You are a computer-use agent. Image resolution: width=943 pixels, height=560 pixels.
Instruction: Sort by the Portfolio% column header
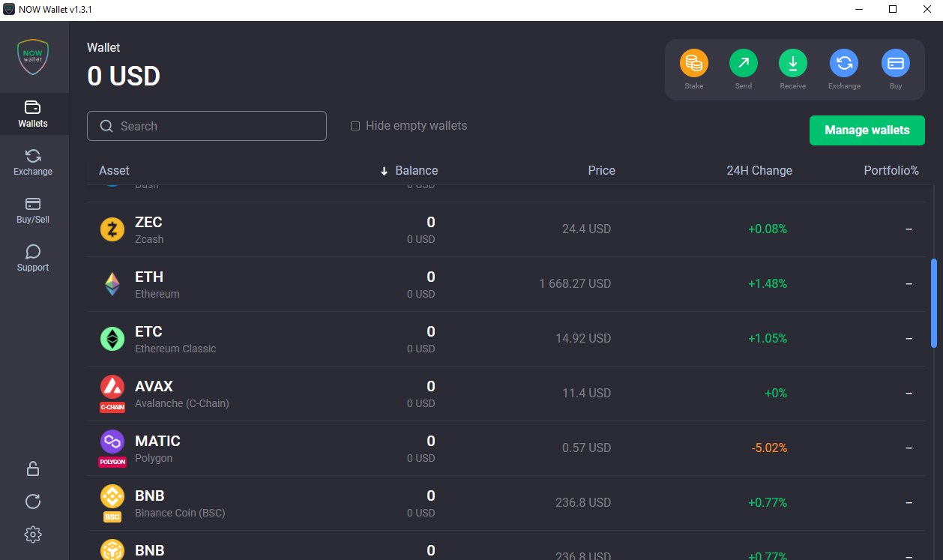[891, 170]
